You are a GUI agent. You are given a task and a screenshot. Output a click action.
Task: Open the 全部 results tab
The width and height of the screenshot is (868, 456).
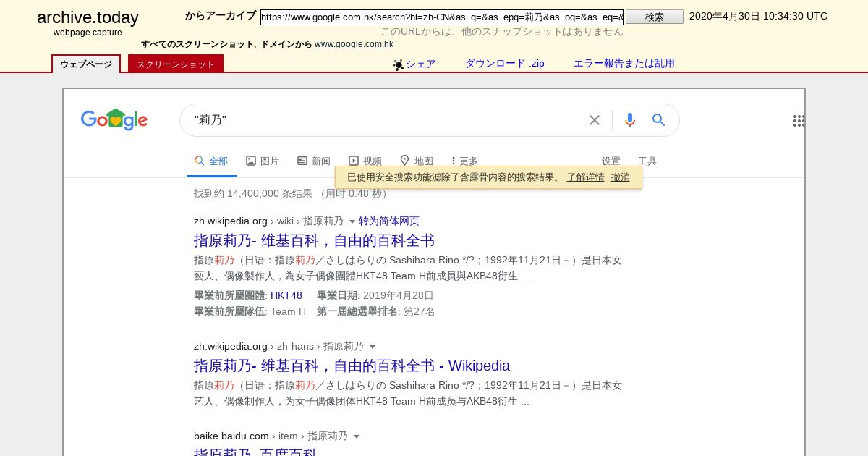[x=211, y=161]
